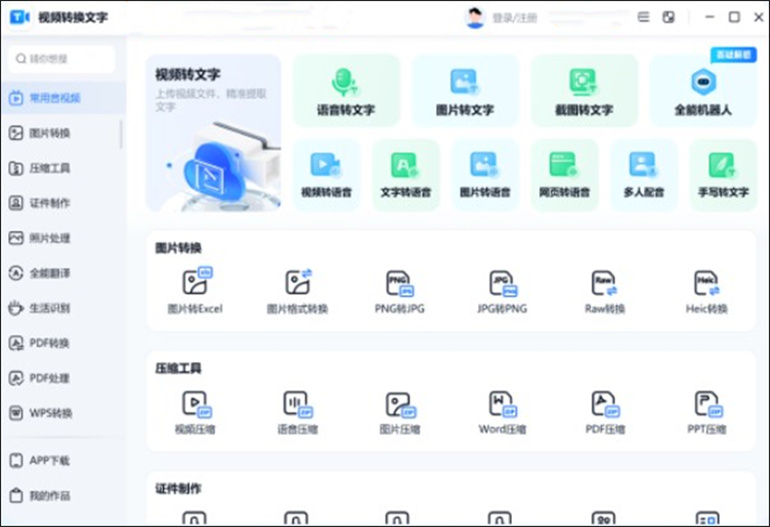Switch to 压缩工具 in the sidebar

pos(63,168)
